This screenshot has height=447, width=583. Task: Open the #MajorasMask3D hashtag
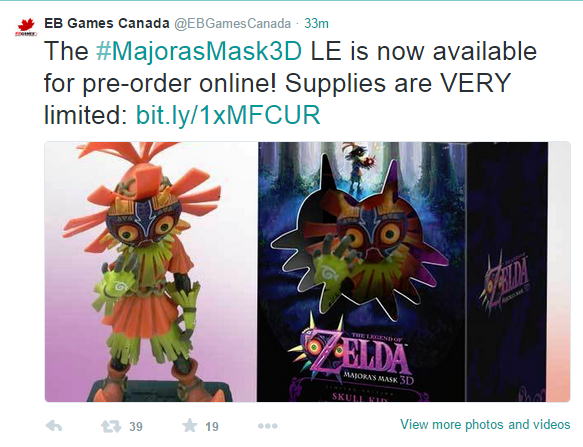pyautogui.click(x=199, y=51)
